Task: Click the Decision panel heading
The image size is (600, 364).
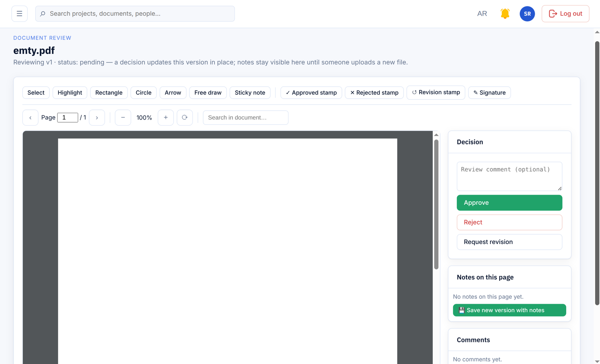Action: pos(470,142)
